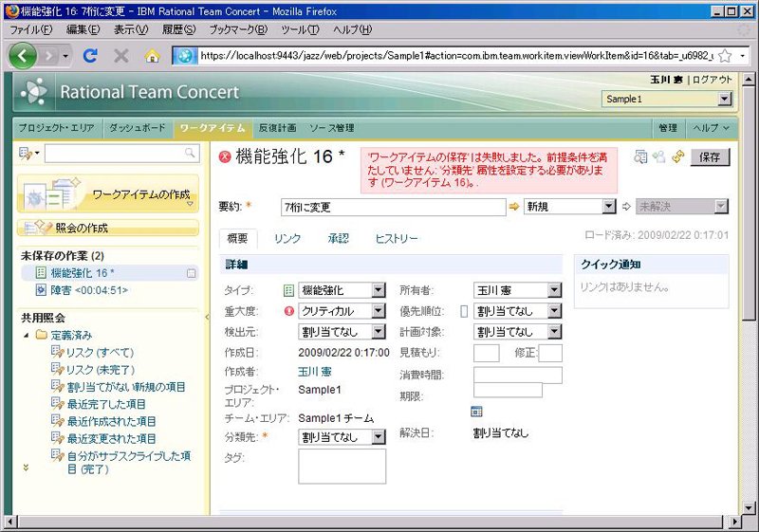Open the ソース管理 tab

point(332,128)
